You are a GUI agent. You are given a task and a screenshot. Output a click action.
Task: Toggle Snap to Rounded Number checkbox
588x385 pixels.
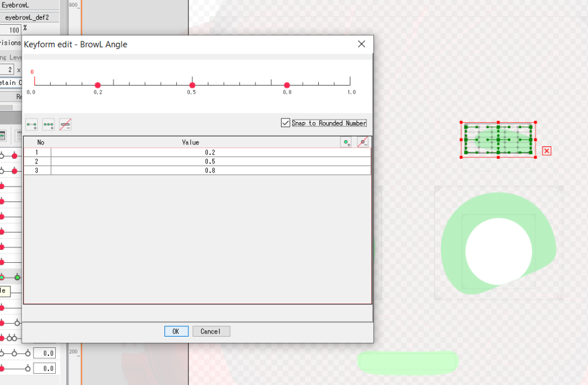click(x=285, y=123)
